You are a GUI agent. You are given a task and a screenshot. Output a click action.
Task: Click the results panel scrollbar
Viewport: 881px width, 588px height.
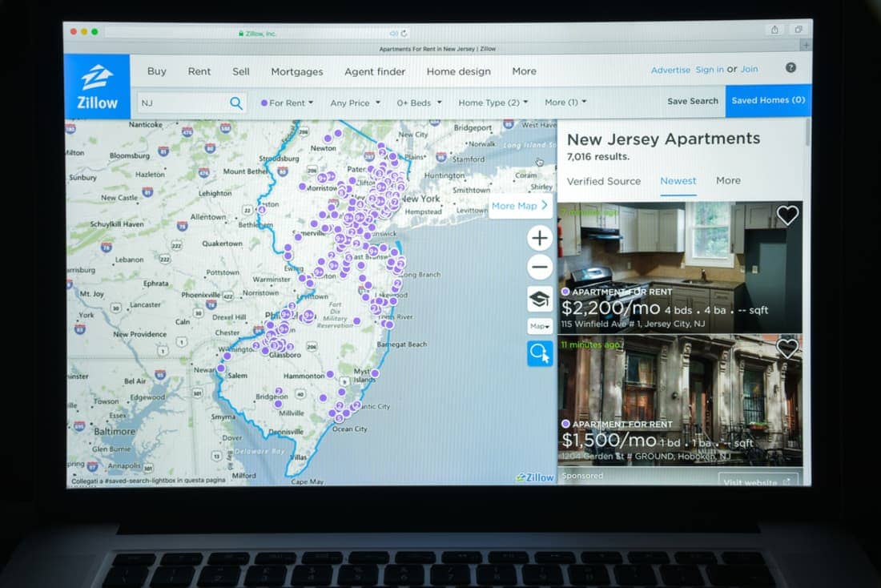(x=808, y=134)
